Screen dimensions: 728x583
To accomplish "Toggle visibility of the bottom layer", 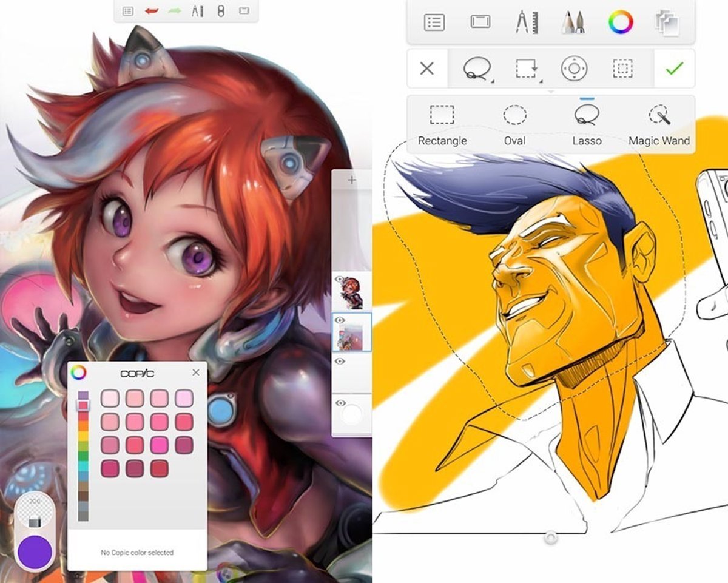I will pyautogui.click(x=340, y=403).
